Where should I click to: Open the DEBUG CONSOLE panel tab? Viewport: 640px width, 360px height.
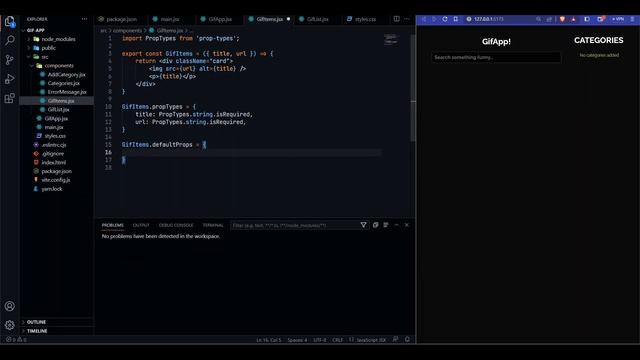click(x=176, y=225)
